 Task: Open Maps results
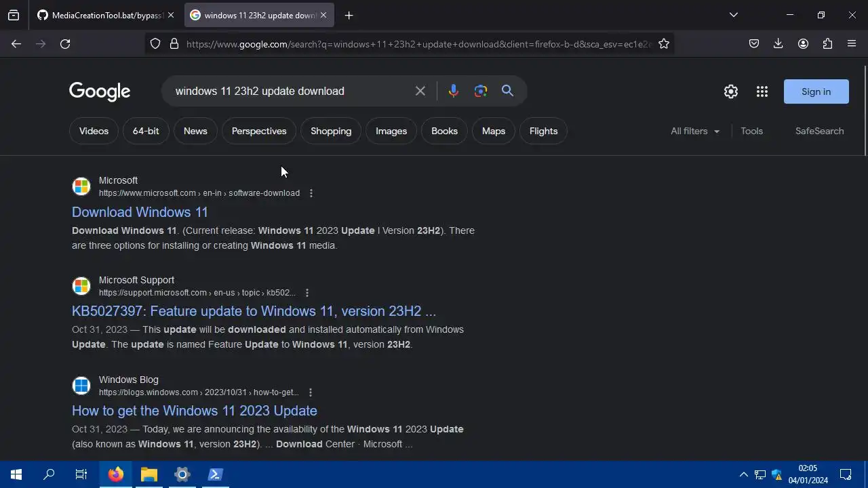(494, 131)
